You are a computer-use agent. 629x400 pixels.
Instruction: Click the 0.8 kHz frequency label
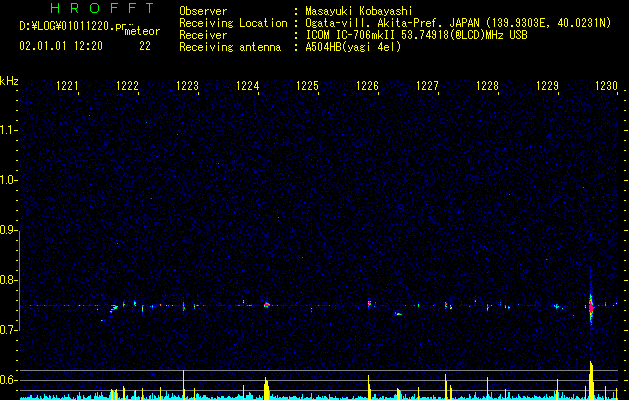8,280
